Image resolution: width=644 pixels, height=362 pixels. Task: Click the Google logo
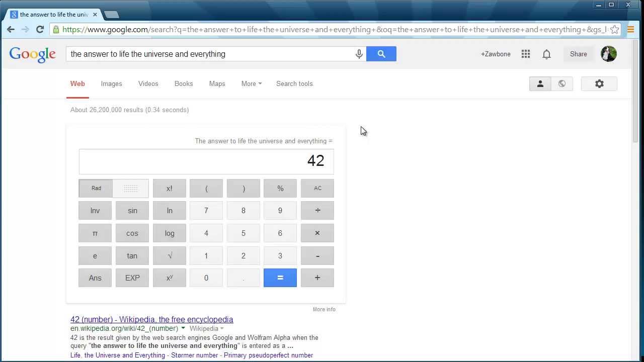pos(32,55)
